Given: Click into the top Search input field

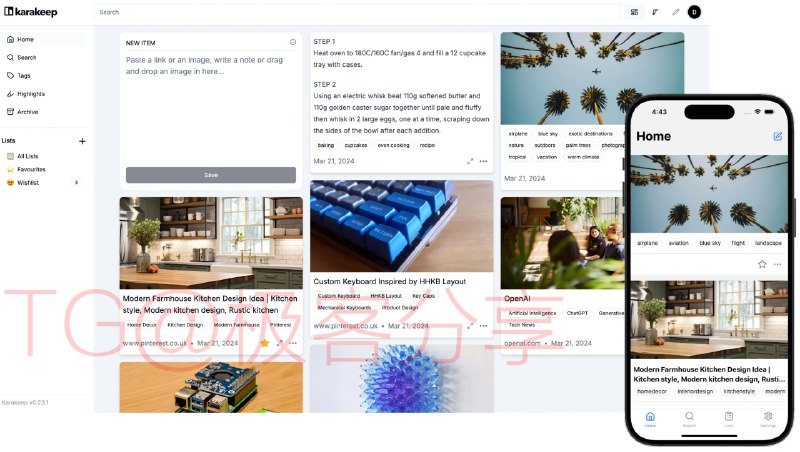Looking at the screenshot, I should coord(357,12).
